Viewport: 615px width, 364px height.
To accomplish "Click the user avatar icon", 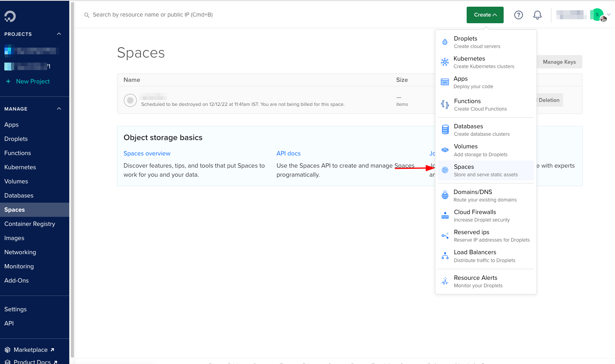I will coord(598,15).
